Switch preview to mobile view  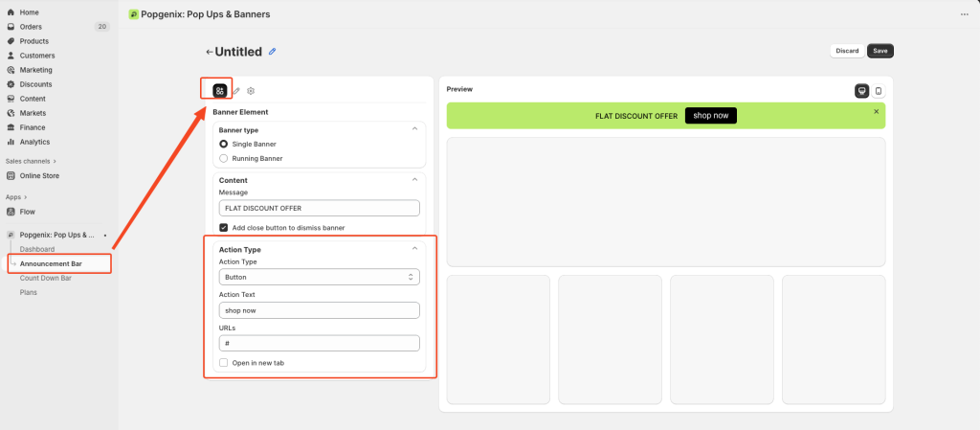(x=879, y=91)
